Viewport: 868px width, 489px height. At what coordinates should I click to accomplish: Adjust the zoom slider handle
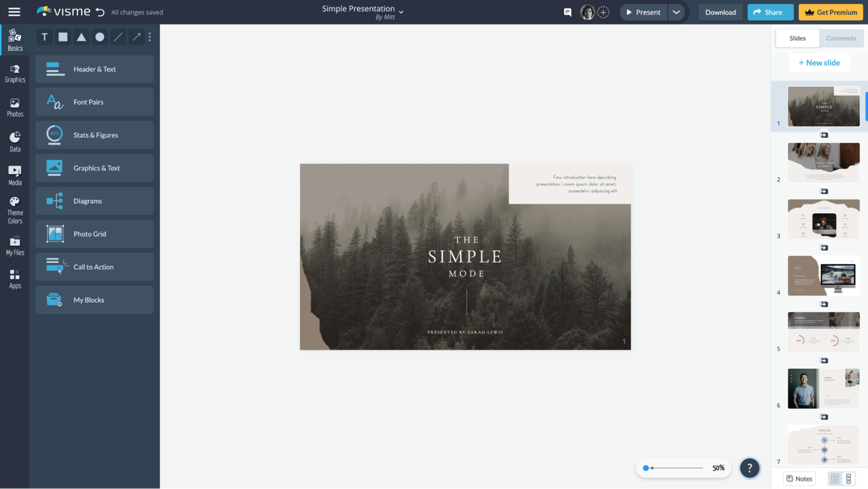click(x=647, y=468)
